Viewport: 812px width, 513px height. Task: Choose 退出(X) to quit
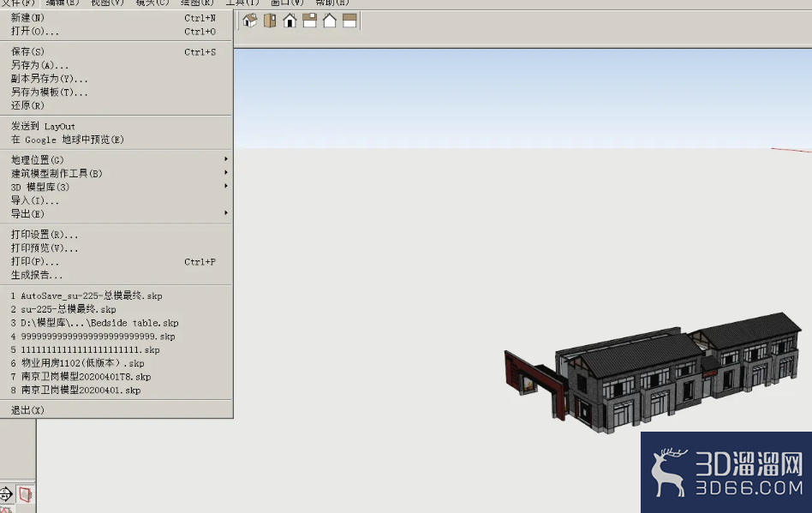[x=116, y=409]
